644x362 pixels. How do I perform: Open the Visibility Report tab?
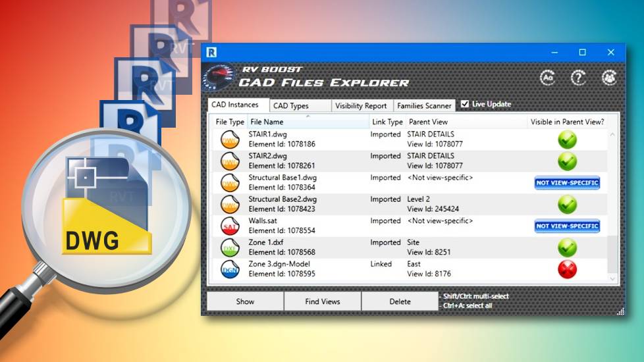[x=362, y=105]
